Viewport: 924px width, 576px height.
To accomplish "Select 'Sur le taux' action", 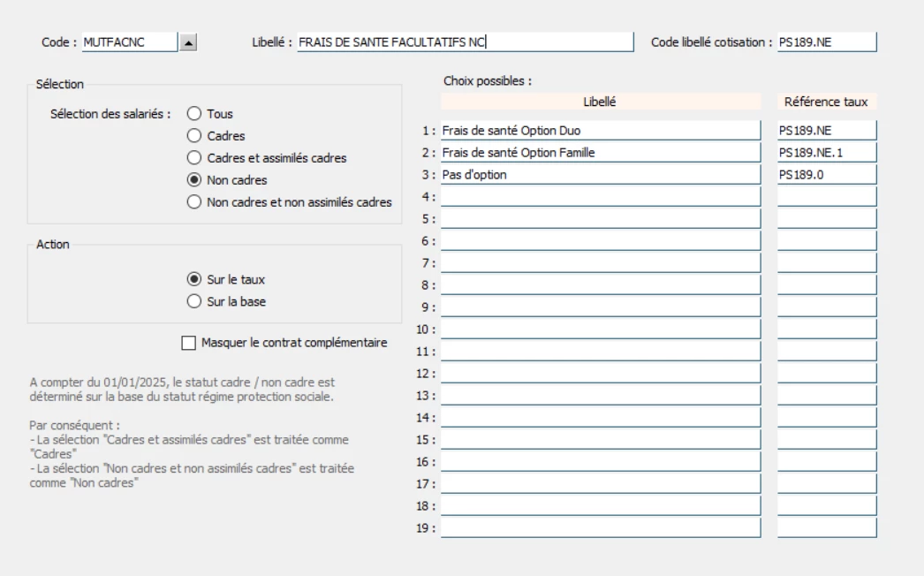I will [x=193, y=279].
